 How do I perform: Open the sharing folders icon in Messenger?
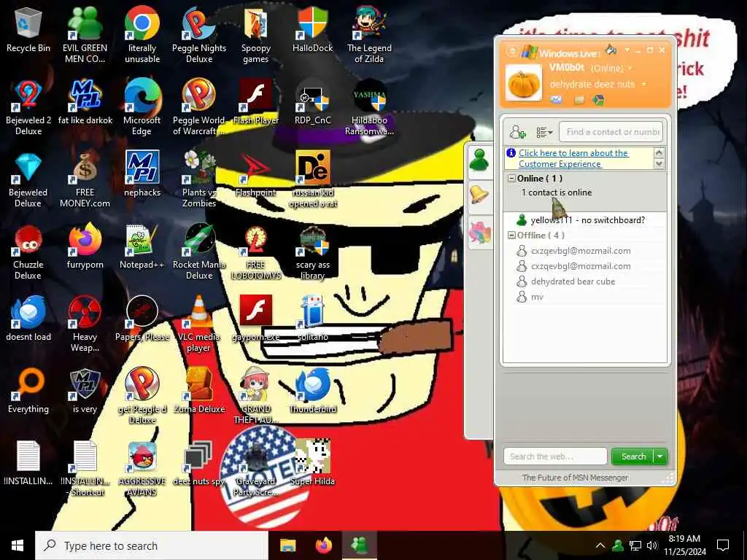[579, 99]
